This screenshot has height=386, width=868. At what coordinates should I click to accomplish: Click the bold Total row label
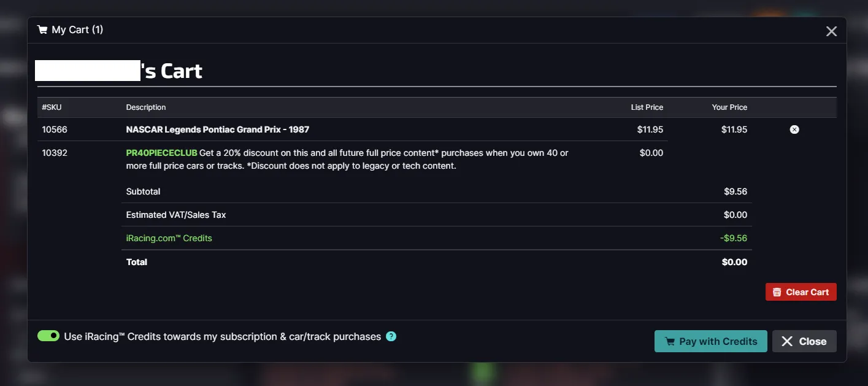pos(137,262)
